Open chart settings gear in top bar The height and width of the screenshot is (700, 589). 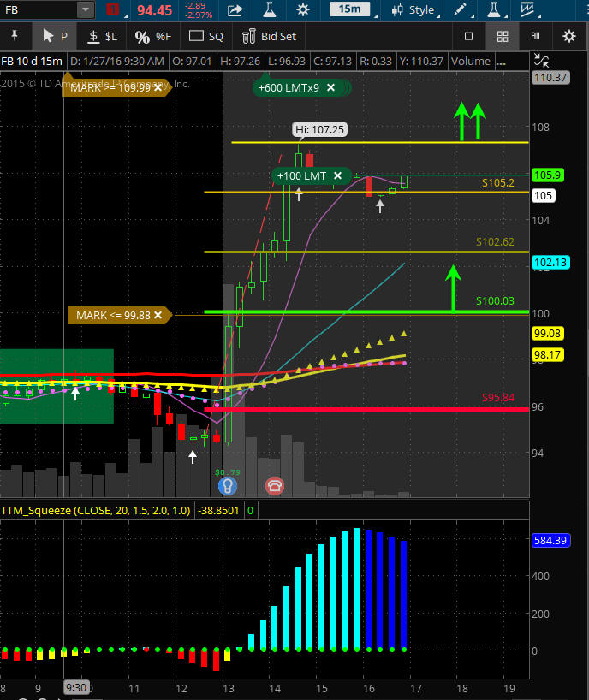coord(303,9)
